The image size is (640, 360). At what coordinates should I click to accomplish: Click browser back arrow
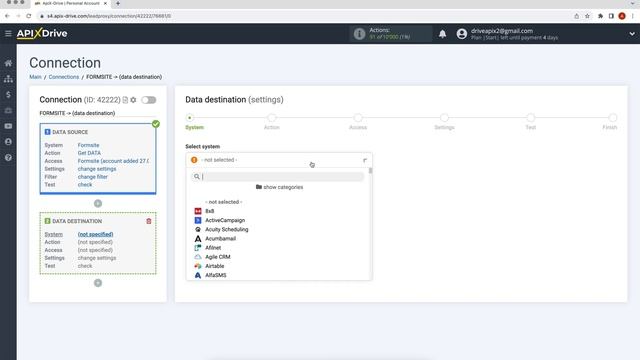click(7, 16)
